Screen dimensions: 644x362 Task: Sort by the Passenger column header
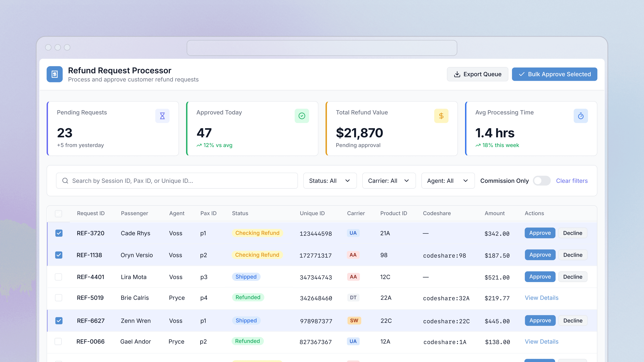135,213
